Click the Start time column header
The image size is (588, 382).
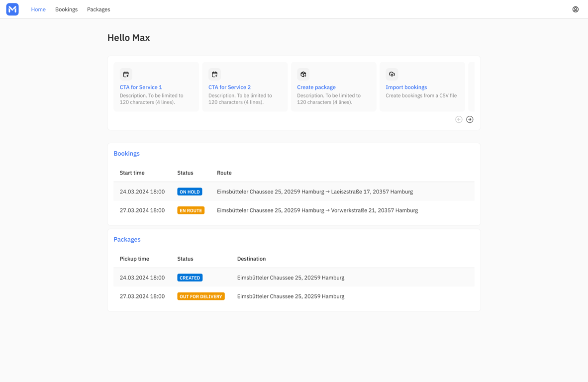tap(132, 173)
